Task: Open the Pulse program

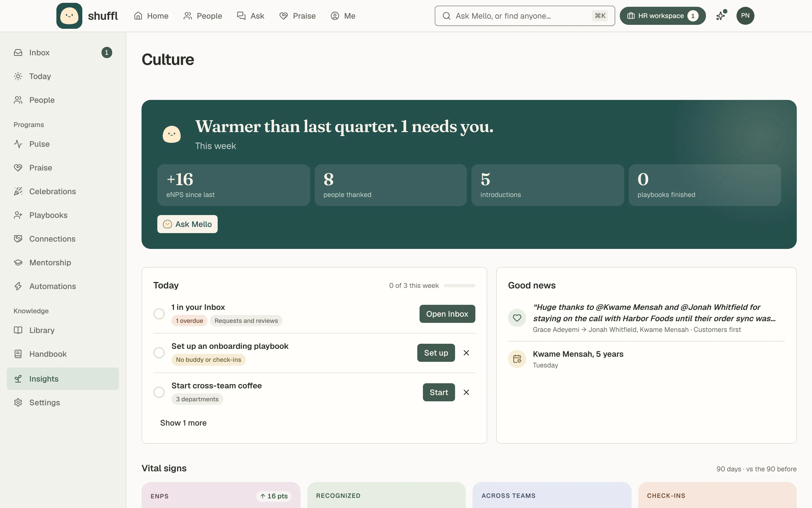Action: click(x=63, y=144)
